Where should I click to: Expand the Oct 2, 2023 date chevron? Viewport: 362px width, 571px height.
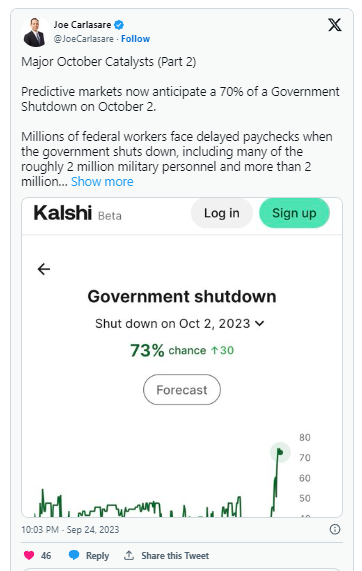260,323
